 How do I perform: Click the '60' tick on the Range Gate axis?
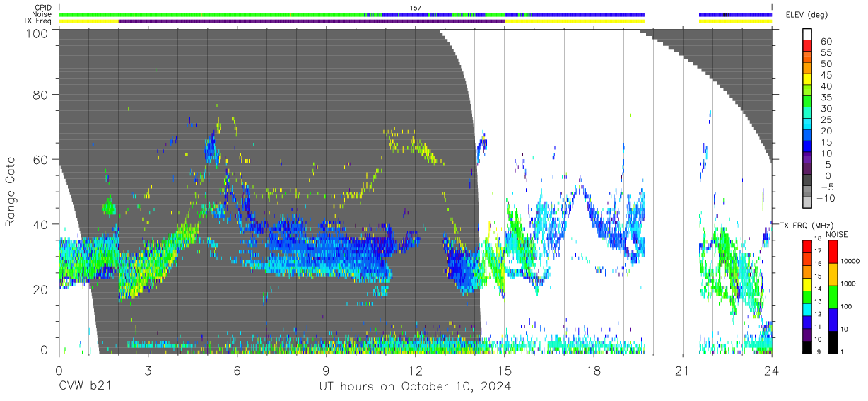tap(40, 159)
